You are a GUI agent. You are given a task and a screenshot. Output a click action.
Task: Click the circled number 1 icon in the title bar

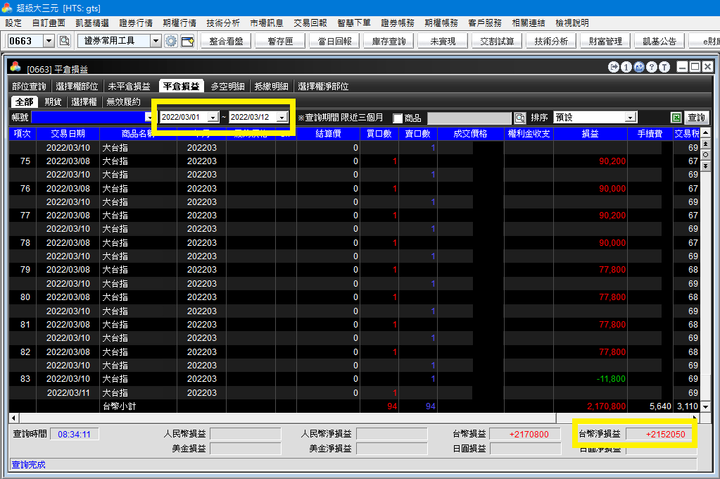[626, 67]
